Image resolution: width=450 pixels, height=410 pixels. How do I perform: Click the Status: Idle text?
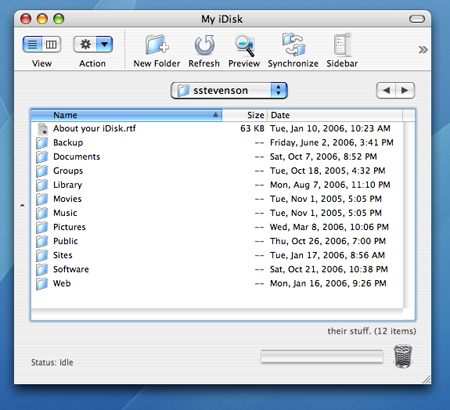pos(52,362)
